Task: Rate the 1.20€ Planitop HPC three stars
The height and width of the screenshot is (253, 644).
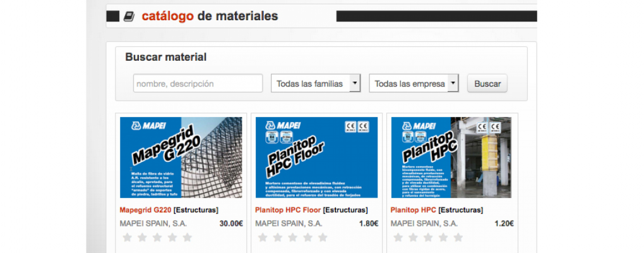Action: [x=428, y=237]
